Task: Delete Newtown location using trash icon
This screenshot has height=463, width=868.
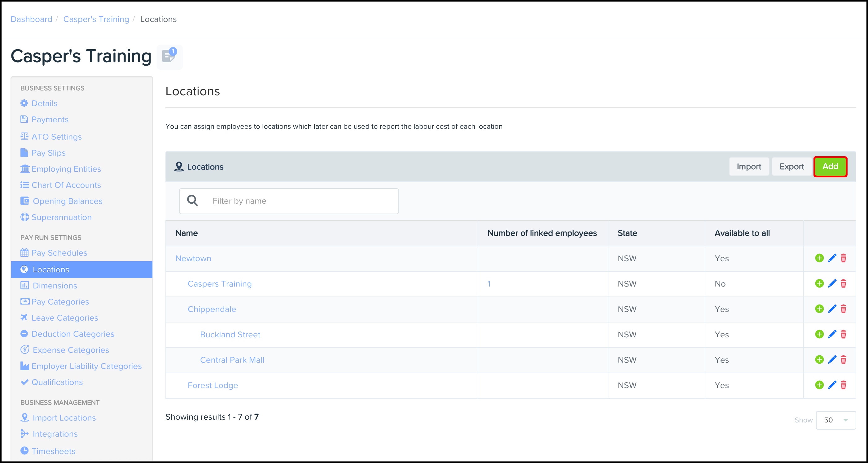Action: 844,258
